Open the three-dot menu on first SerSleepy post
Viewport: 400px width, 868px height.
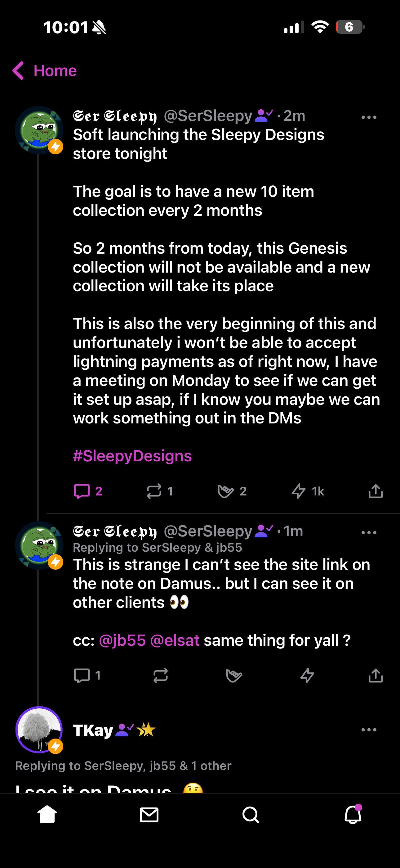click(369, 117)
